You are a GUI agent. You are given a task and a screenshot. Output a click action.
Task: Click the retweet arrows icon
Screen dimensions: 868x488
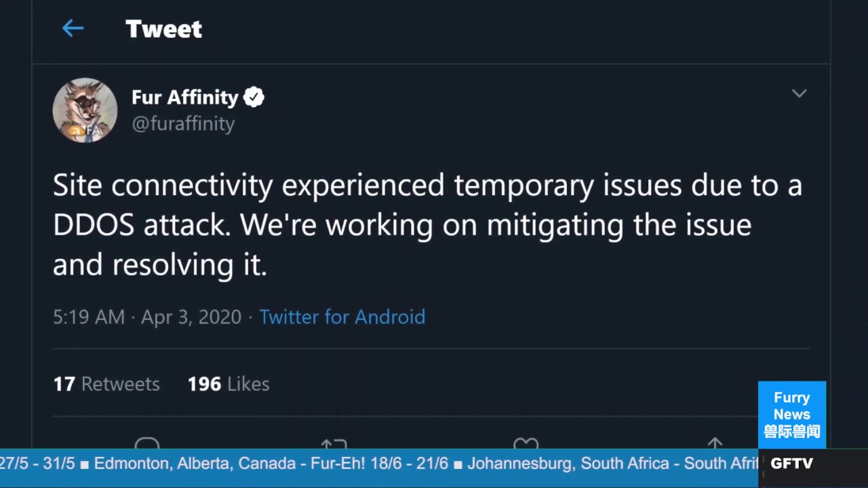click(334, 443)
